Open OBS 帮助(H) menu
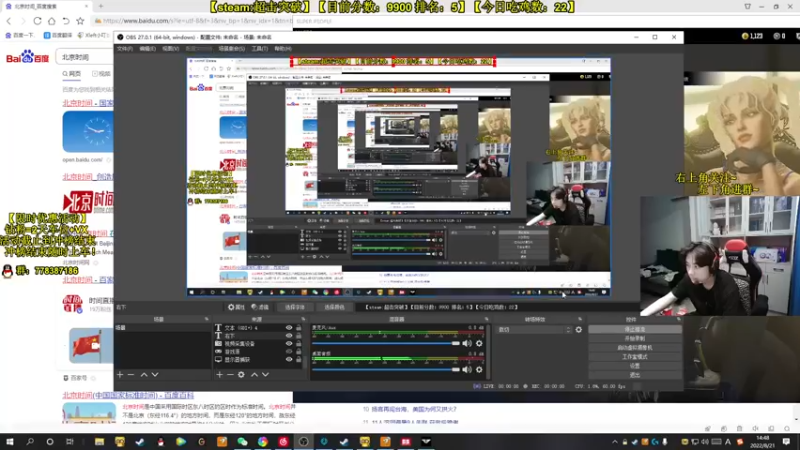The height and width of the screenshot is (450, 800). [283, 49]
